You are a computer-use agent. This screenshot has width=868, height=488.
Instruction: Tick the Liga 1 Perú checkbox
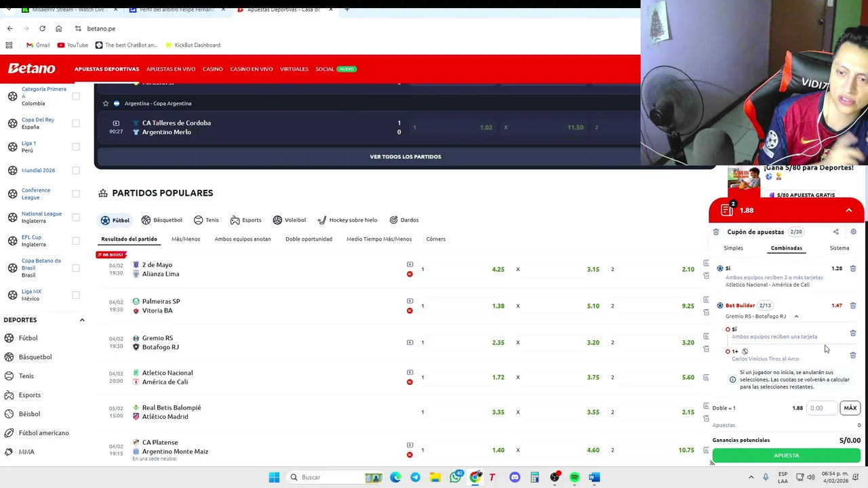(76, 146)
